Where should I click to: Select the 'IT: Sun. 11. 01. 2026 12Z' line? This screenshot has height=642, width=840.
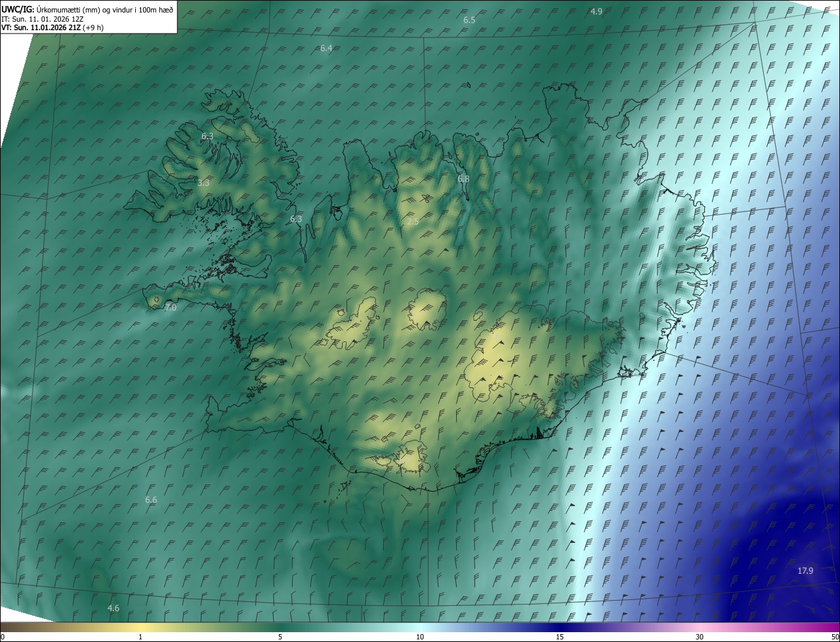coord(42,18)
